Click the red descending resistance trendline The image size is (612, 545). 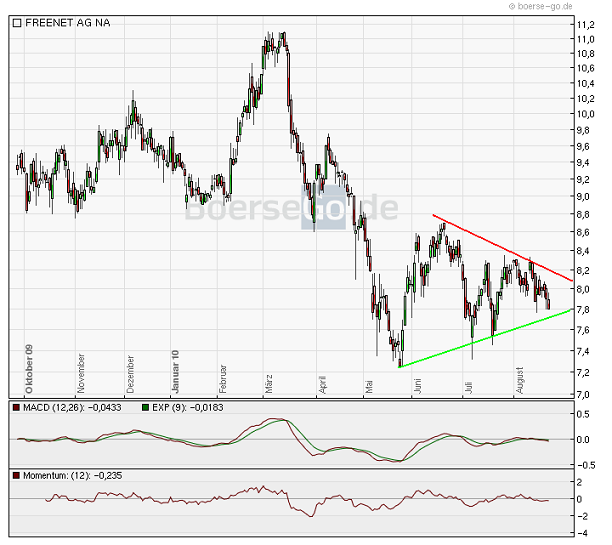503,248
